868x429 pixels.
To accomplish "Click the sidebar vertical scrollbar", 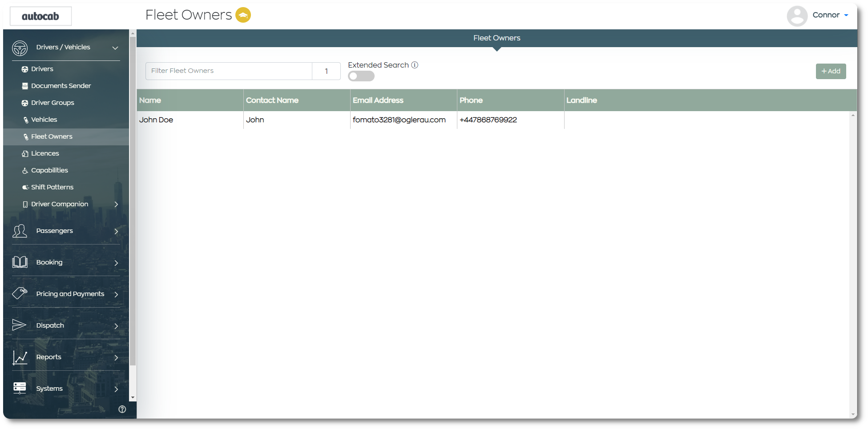I will click(133, 200).
